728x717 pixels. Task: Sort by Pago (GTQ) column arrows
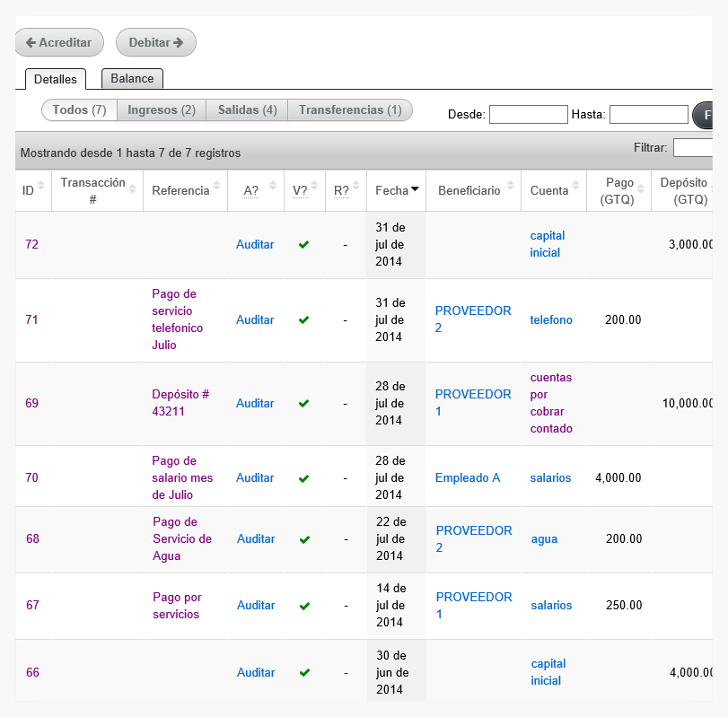point(641,188)
